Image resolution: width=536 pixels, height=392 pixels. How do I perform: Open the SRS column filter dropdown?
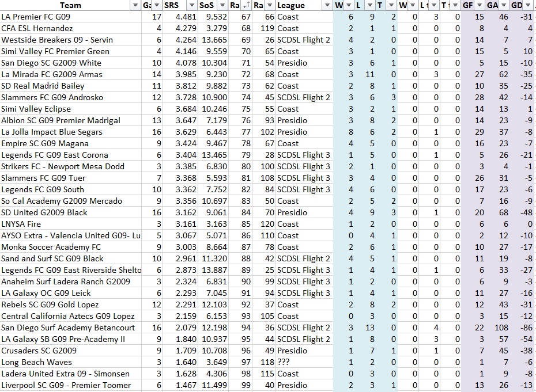click(x=191, y=5)
